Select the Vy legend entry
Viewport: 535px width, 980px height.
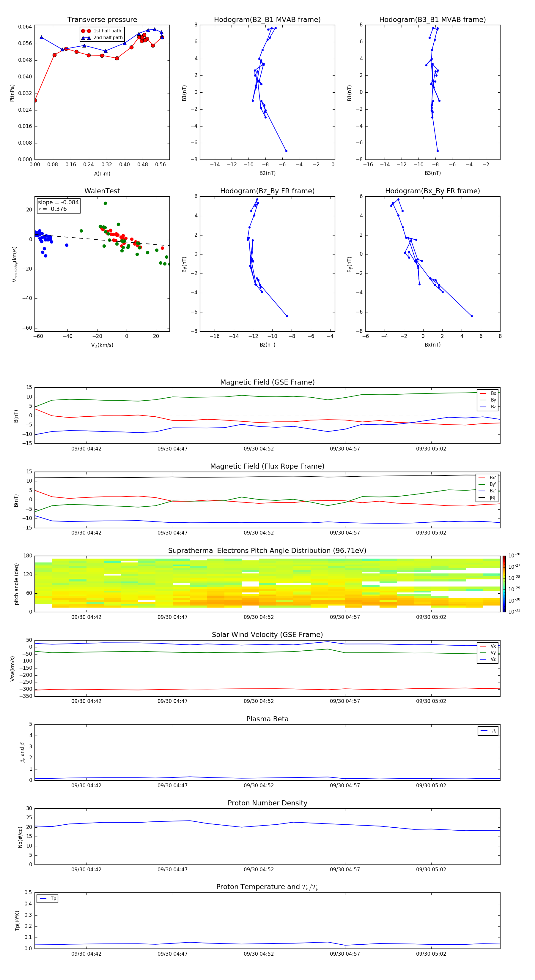click(488, 652)
